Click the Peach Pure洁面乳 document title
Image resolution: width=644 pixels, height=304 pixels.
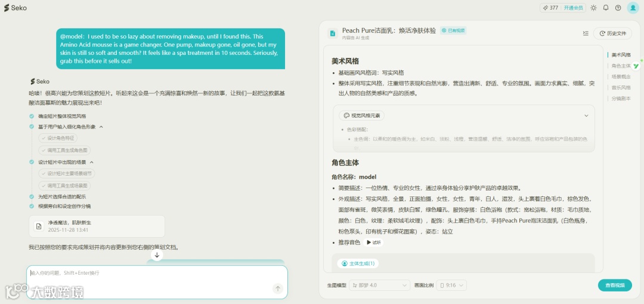coord(389,30)
